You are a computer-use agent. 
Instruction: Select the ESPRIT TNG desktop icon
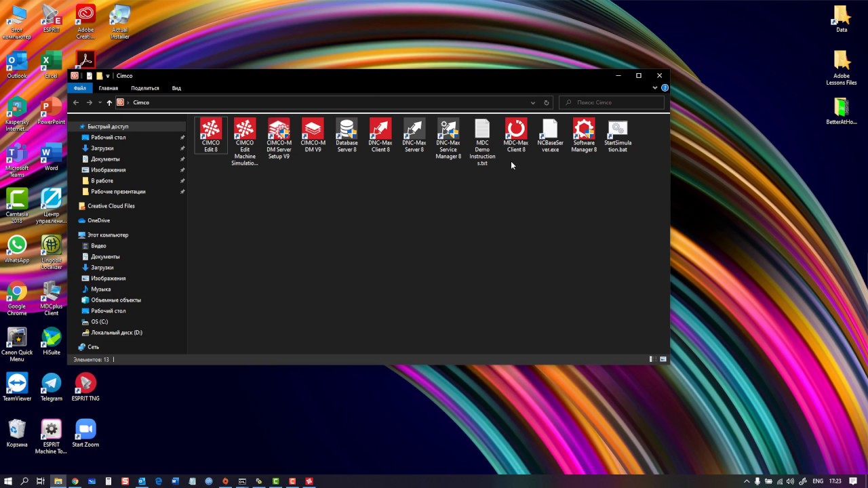85,387
